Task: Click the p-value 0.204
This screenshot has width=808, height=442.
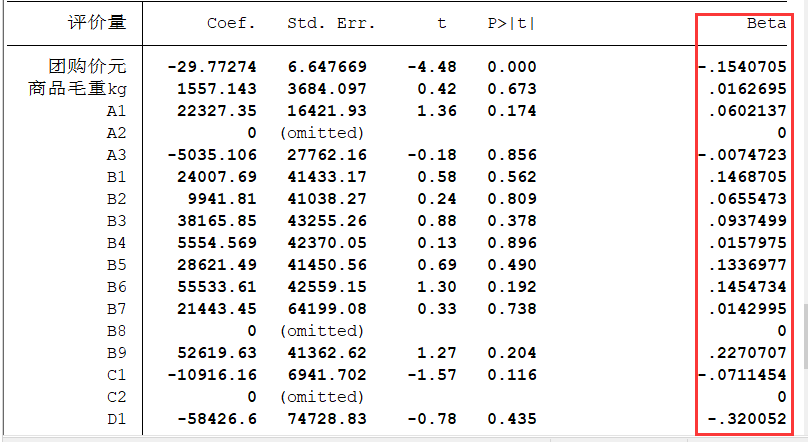Action: pos(512,353)
